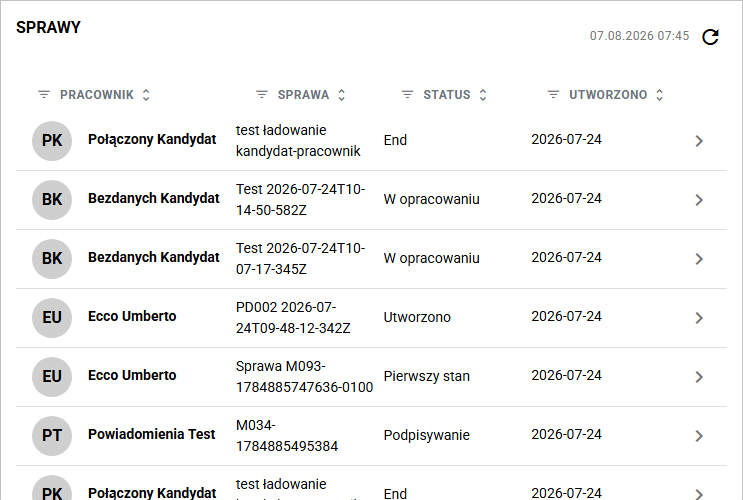Open chevron for Test 07-17-345Z row

(x=699, y=259)
